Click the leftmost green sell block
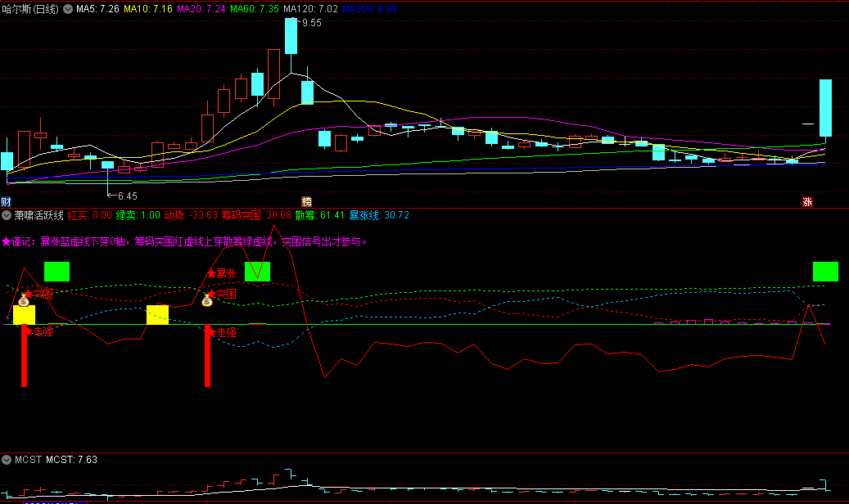The width and height of the screenshot is (849, 504). 56,272
